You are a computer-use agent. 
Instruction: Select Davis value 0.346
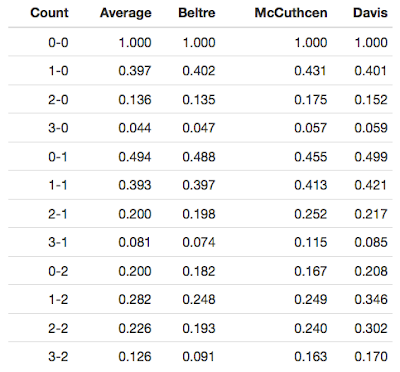click(x=371, y=299)
